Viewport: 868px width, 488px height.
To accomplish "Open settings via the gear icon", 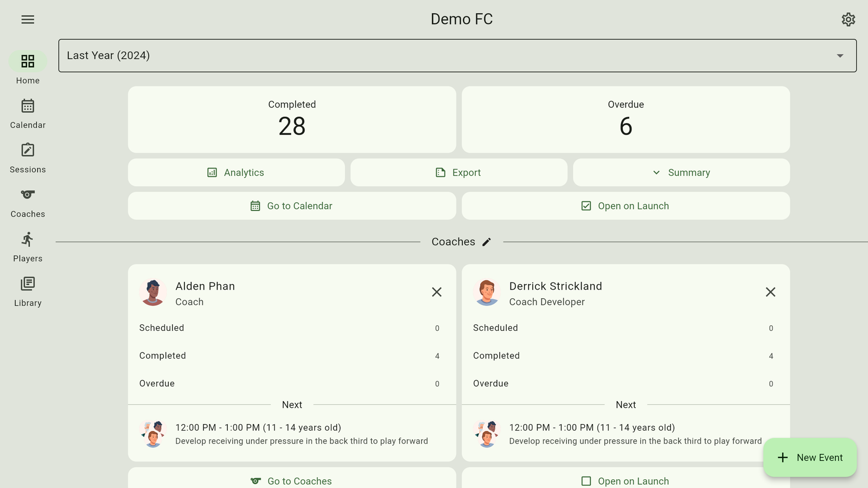I will click(x=848, y=20).
